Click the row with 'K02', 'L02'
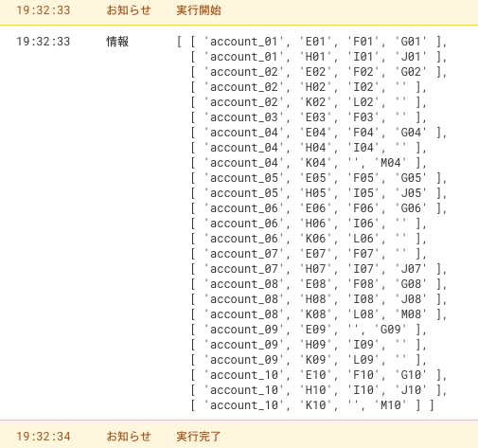Viewport: 478px width, 448px height. coord(309,102)
